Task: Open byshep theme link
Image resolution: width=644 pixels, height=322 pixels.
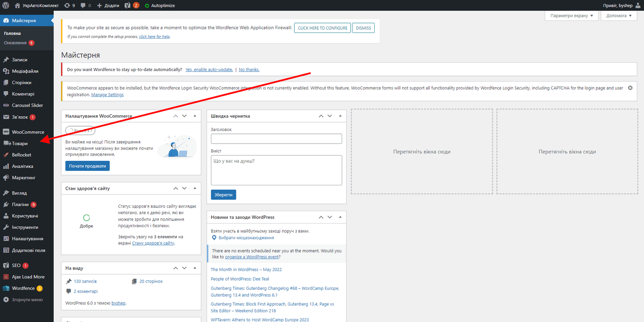Action: tap(118, 303)
